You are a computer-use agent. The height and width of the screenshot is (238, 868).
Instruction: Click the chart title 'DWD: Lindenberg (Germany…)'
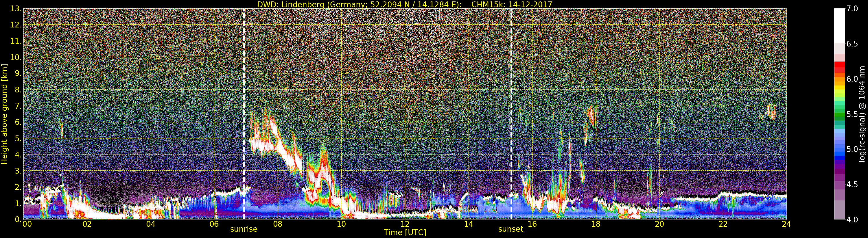pos(405,4)
